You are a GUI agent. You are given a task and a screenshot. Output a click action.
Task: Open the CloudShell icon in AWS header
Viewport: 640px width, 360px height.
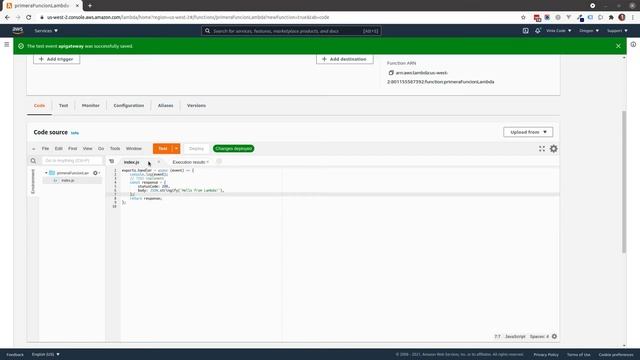pos(525,31)
